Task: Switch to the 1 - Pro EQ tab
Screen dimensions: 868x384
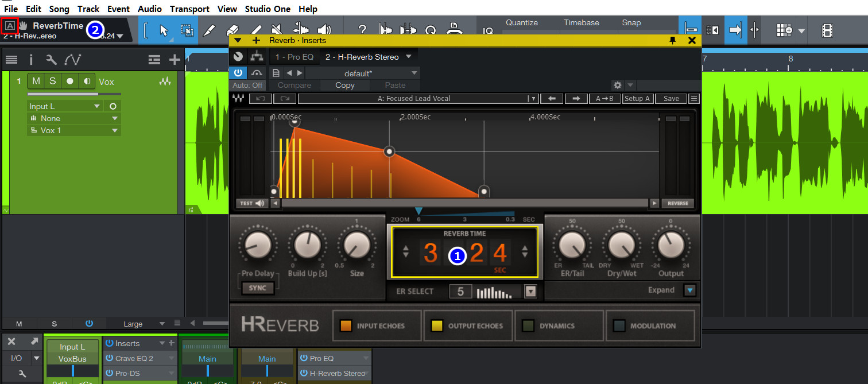Action: point(294,57)
